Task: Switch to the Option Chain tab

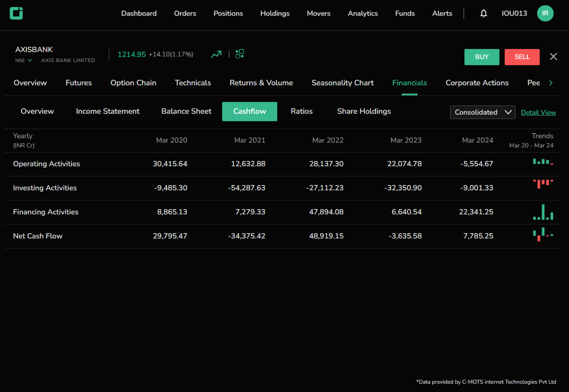Action: click(133, 83)
